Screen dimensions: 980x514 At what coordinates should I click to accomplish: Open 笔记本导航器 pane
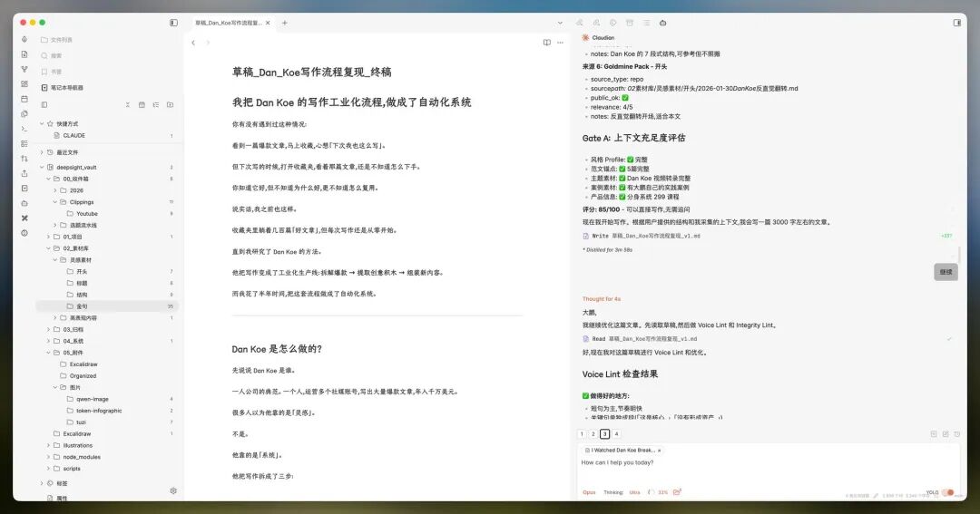pyautogui.click(x=62, y=88)
